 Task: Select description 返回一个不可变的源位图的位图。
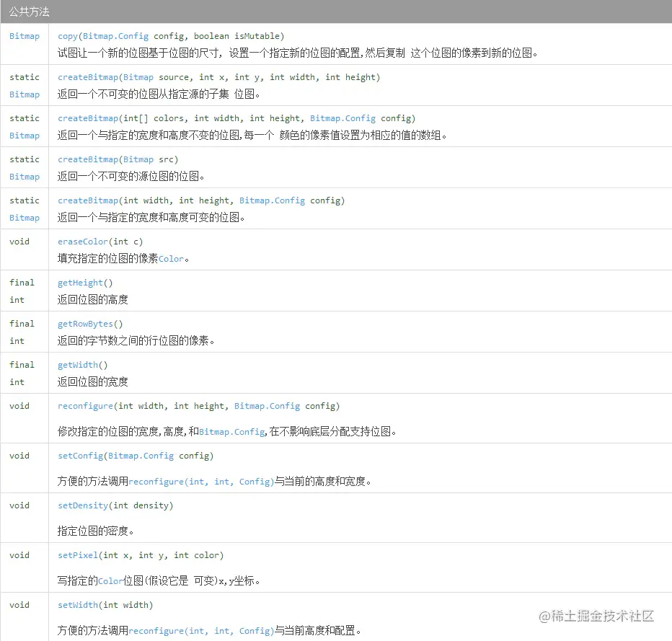[131, 176]
